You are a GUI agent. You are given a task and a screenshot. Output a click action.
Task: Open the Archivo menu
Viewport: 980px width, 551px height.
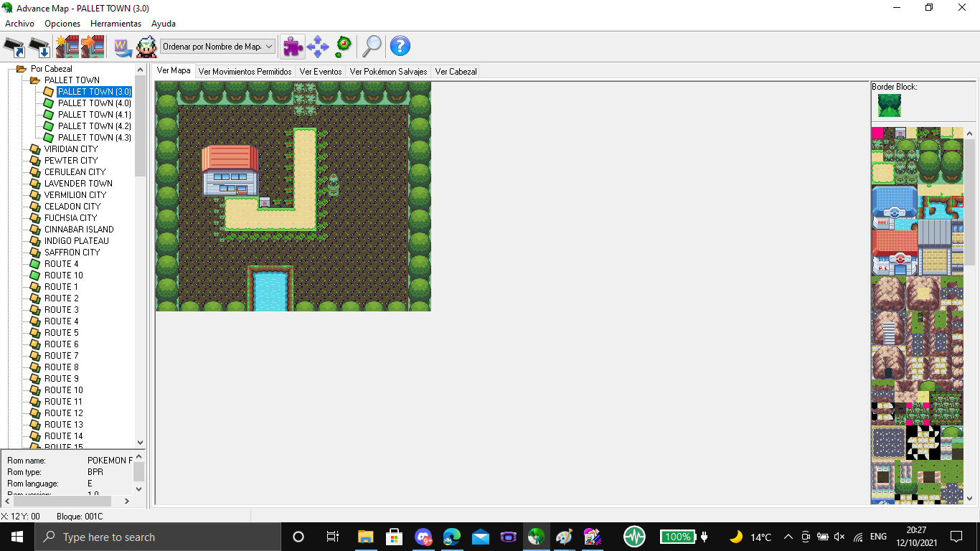coord(19,24)
